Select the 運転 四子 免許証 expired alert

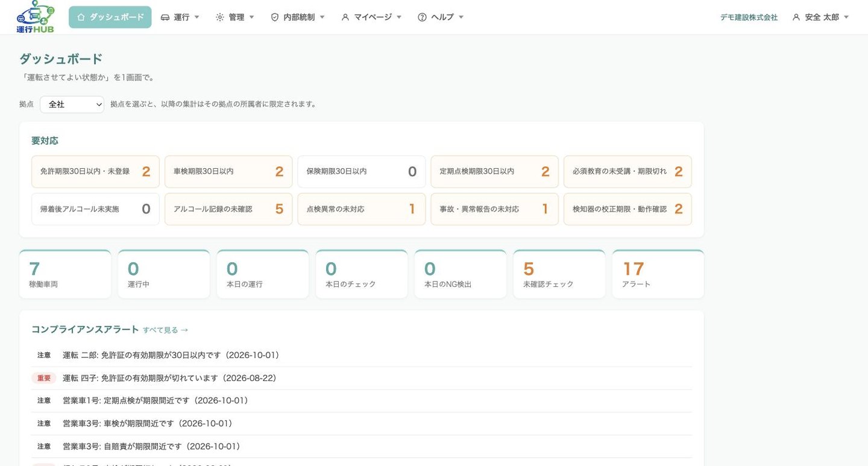pos(362,378)
